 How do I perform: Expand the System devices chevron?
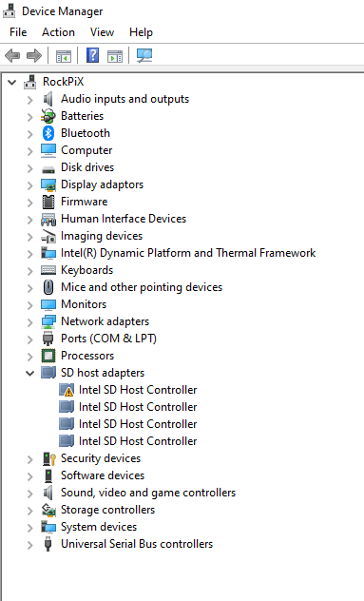click(29, 528)
